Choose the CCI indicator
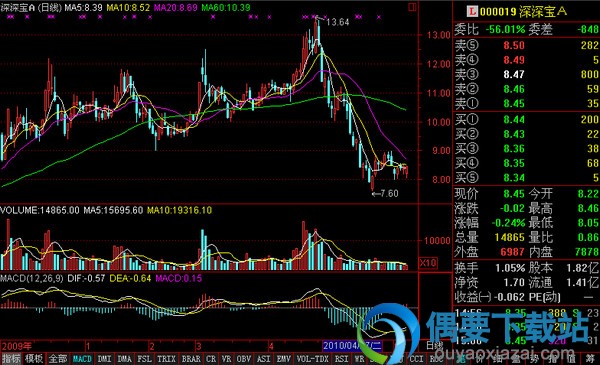Screen dimensions: 600x365 tap(416, 359)
